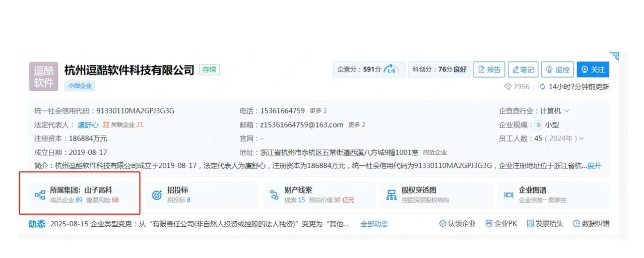Show more phone numbers via 更多 3

click(318, 111)
